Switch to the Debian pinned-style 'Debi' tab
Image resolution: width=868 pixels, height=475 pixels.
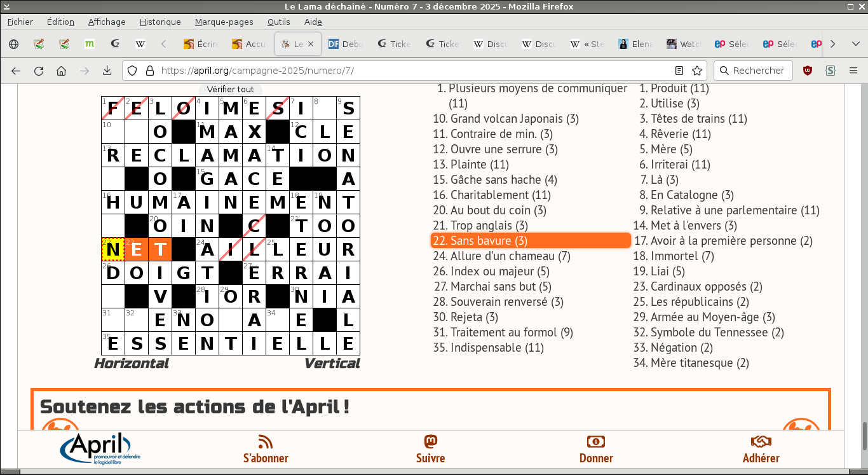pyautogui.click(x=344, y=44)
